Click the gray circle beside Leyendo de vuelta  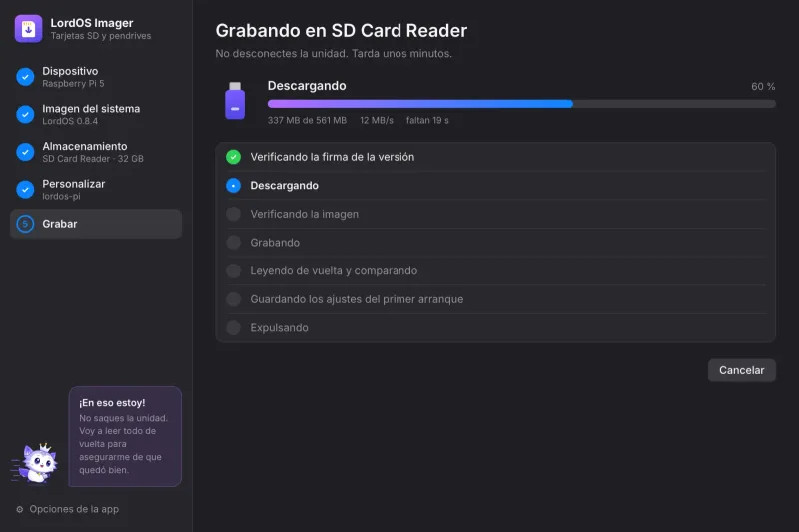[234, 270]
